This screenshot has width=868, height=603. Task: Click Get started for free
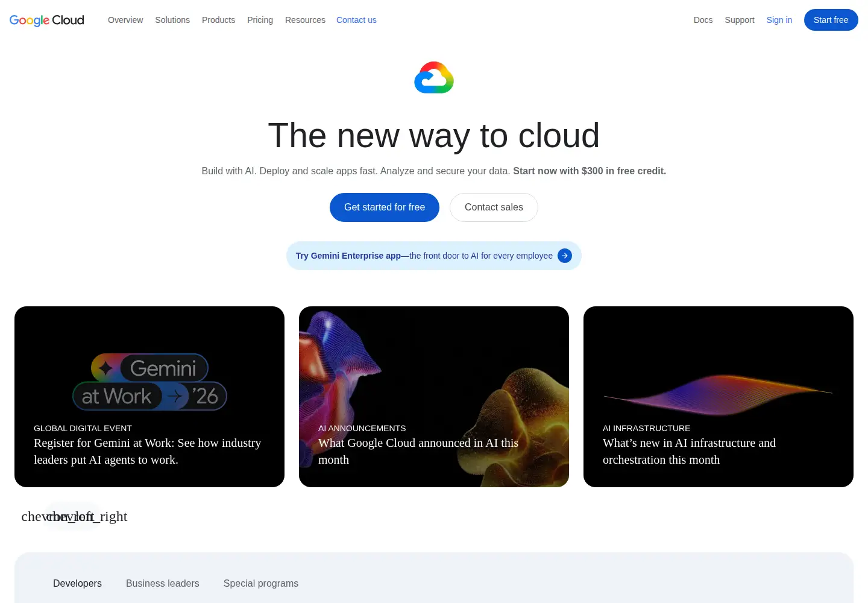click(x=385, y=207)
